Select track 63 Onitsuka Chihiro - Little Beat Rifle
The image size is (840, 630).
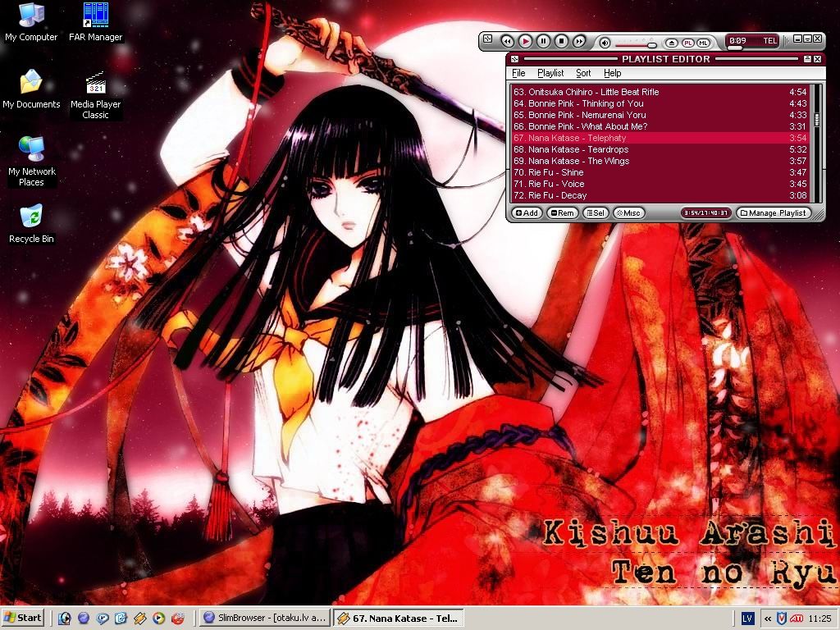[660, 92]
